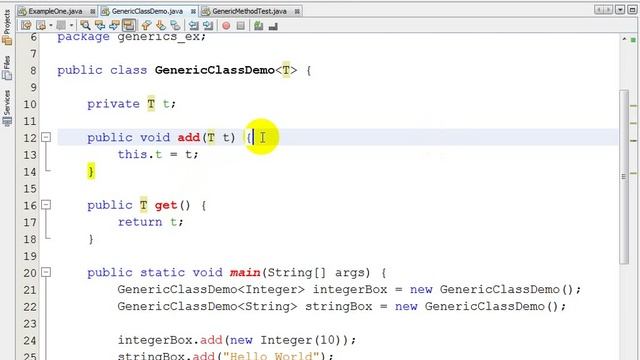Click the highlighted type parameter T on line 8
This screenshot has width=640, height=360.
coord(286,70)
